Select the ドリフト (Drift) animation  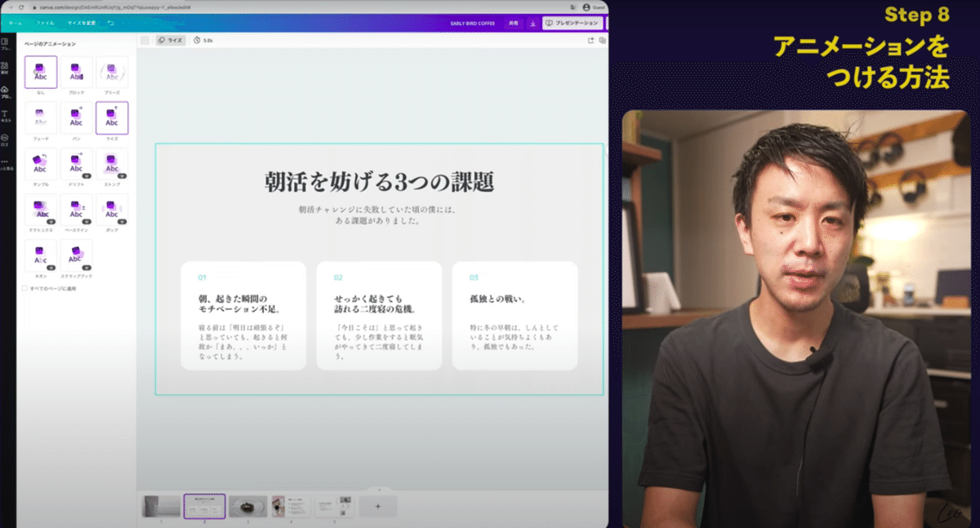[x=76, y=165]
